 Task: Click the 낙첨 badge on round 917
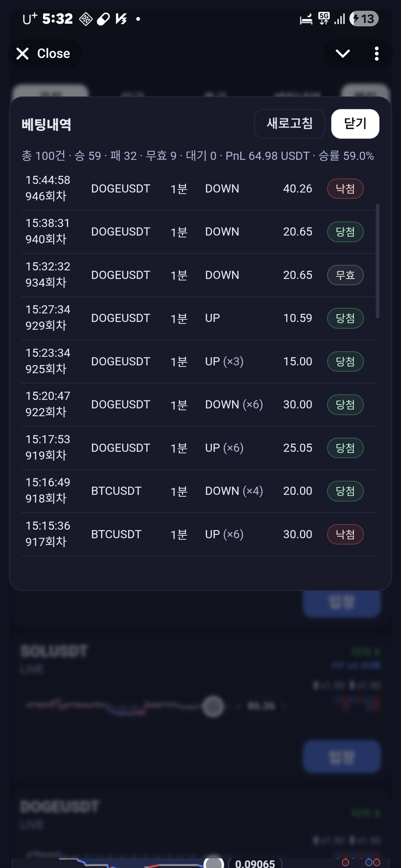coord(345,535)
